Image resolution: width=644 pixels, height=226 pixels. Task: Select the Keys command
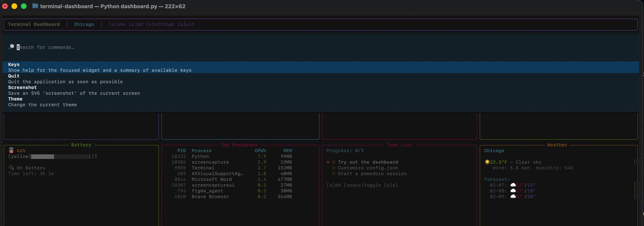[321, 67]
